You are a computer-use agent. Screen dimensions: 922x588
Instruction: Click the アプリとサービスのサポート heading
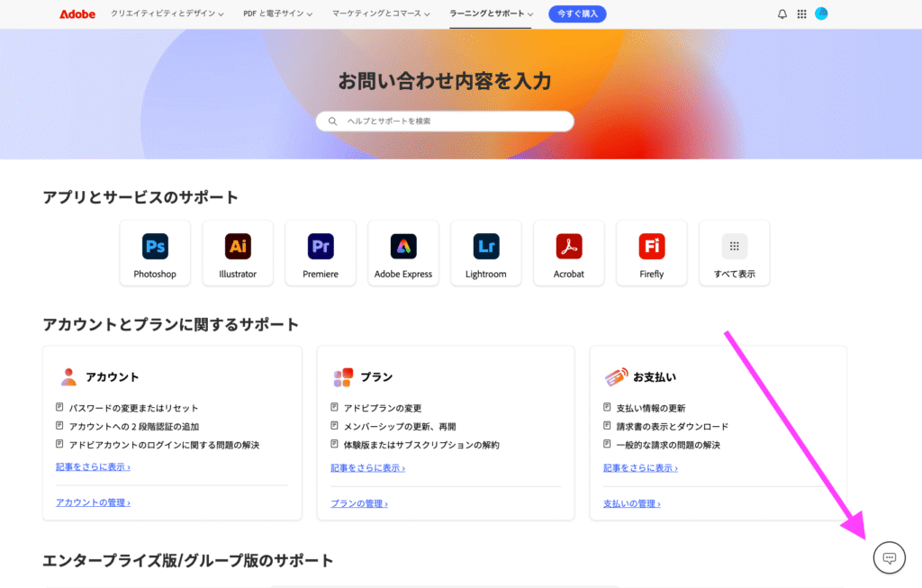click(x=140, y=197)
